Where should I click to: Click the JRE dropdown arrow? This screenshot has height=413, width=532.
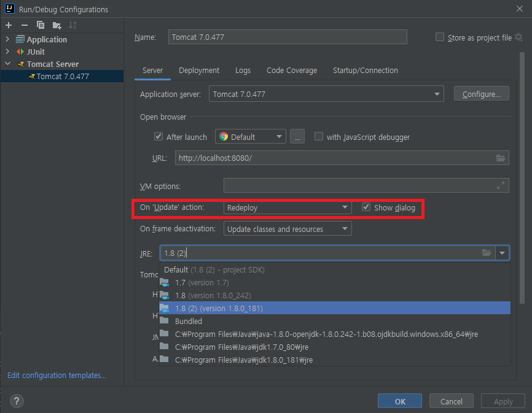tap(502, 253)
